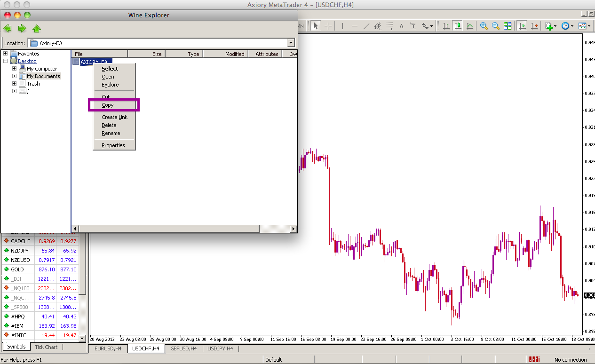
Task: Switch to the GBPUSD,H4 chart tab
Action: click(x=183, y=348)
